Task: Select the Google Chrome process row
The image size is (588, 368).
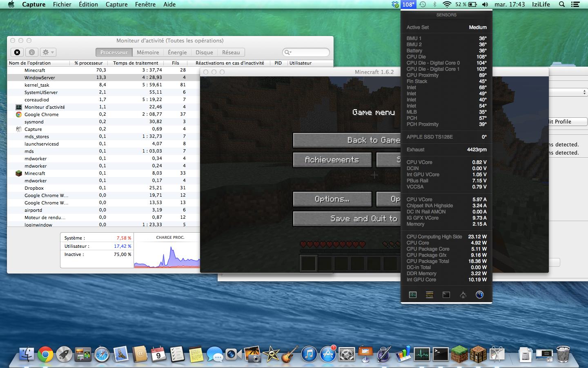Action: 103,114
